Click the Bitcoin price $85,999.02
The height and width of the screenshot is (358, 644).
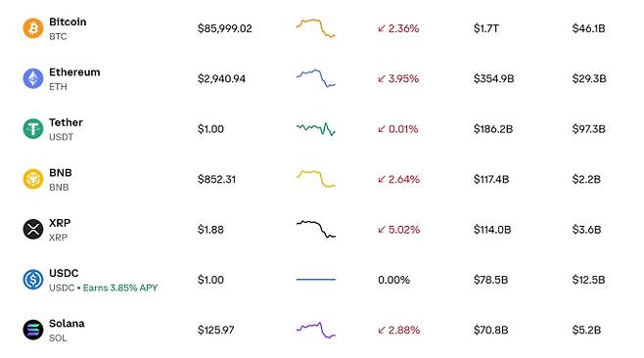225,28
